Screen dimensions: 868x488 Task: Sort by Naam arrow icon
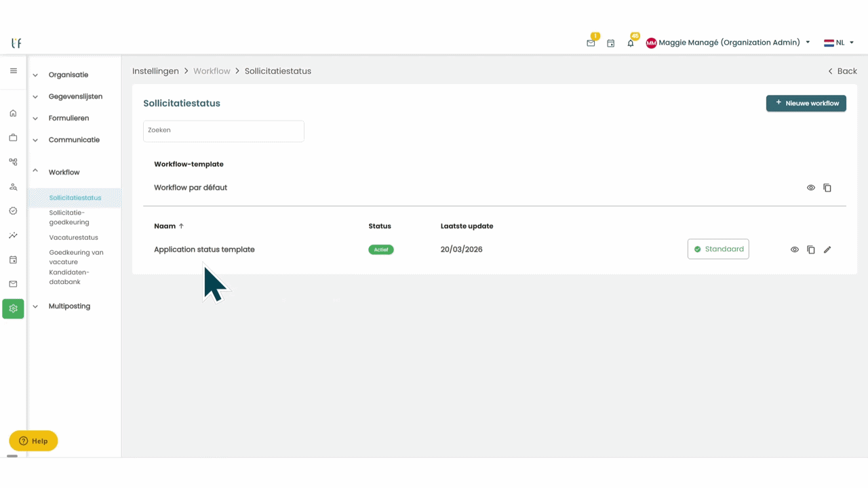click(x=181, y=226)
